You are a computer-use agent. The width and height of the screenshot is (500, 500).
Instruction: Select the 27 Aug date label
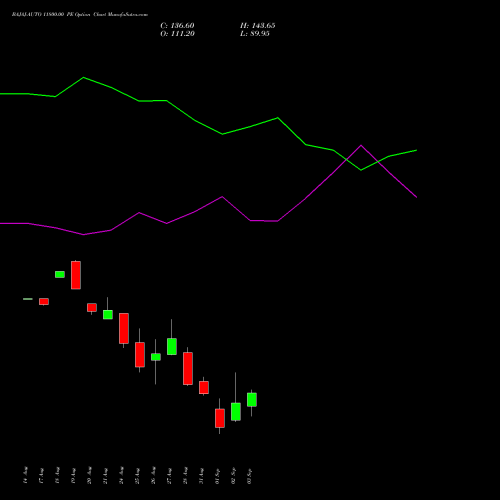pos(170,475)
